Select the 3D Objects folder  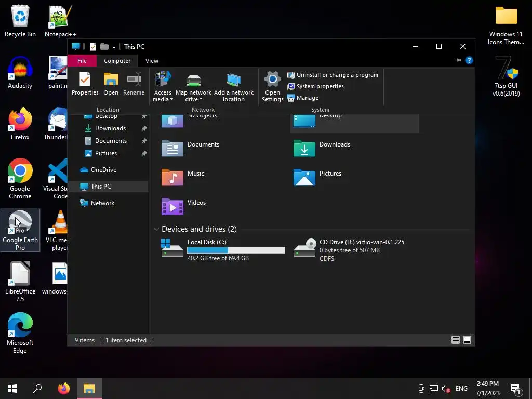189,121
